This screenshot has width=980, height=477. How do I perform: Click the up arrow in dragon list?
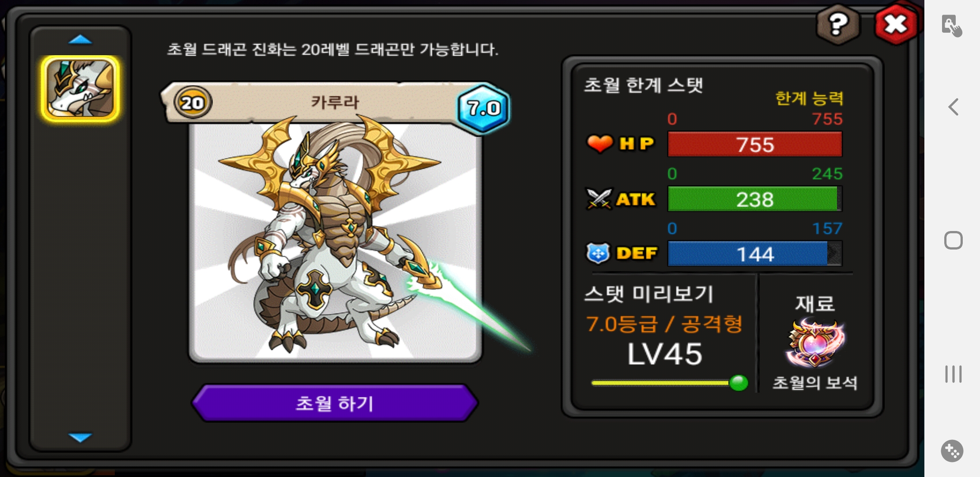pyautogui.click(x=80, y=40)
